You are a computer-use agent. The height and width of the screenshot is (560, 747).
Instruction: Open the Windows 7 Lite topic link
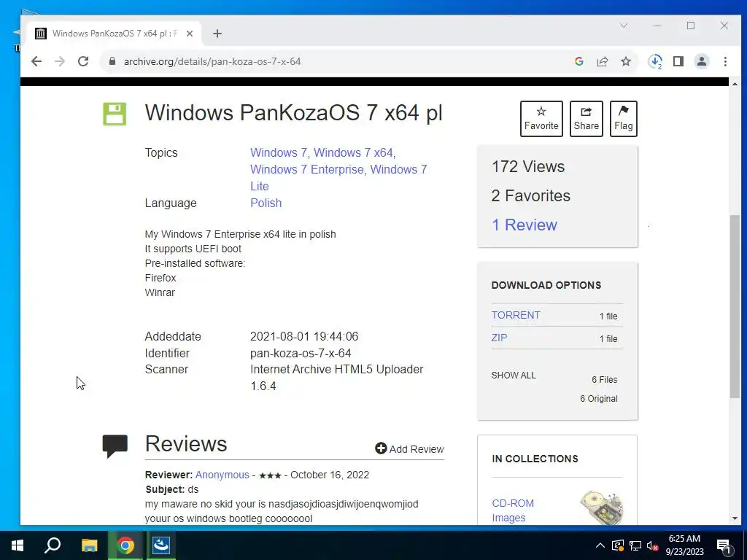point(398,169)
